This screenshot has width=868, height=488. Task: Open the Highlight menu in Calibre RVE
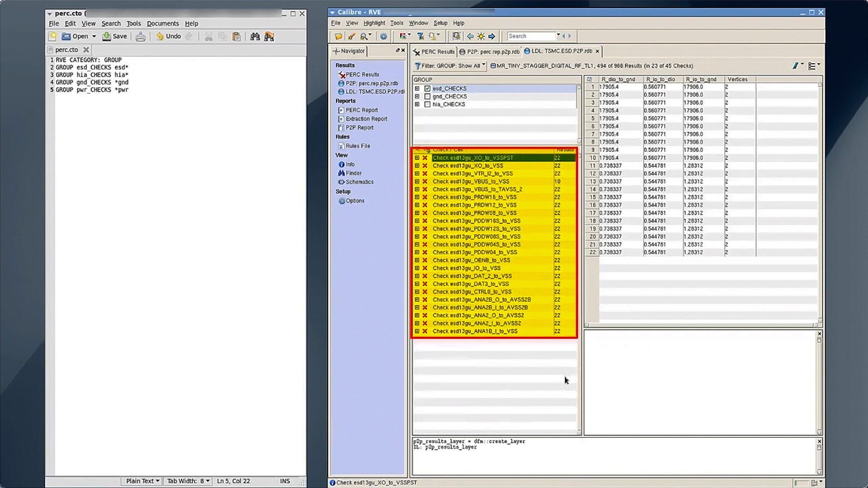(x=373, y=23)
